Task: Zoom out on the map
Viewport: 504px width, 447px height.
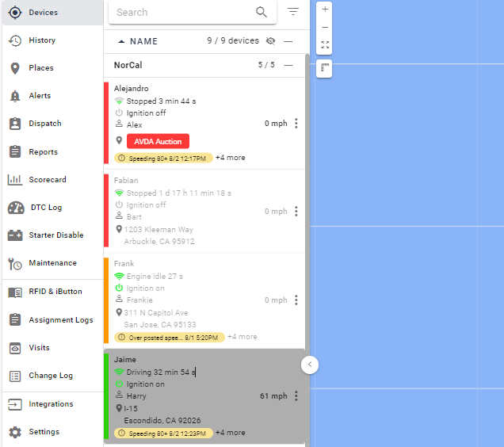Action: (325, 27)
